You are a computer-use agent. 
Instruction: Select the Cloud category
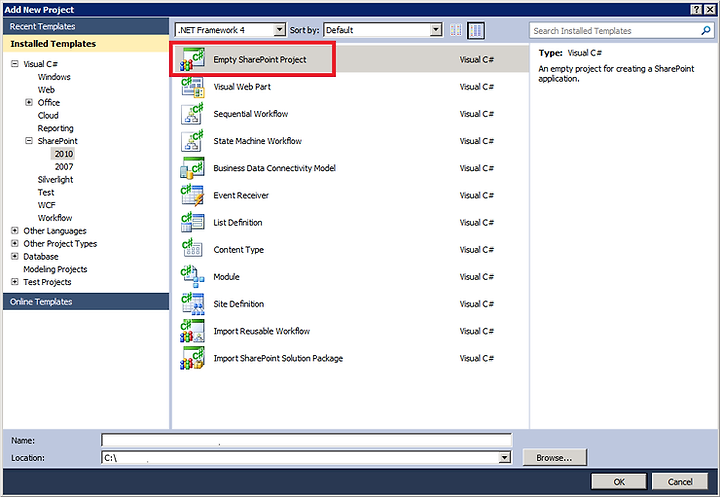[48, 115]
